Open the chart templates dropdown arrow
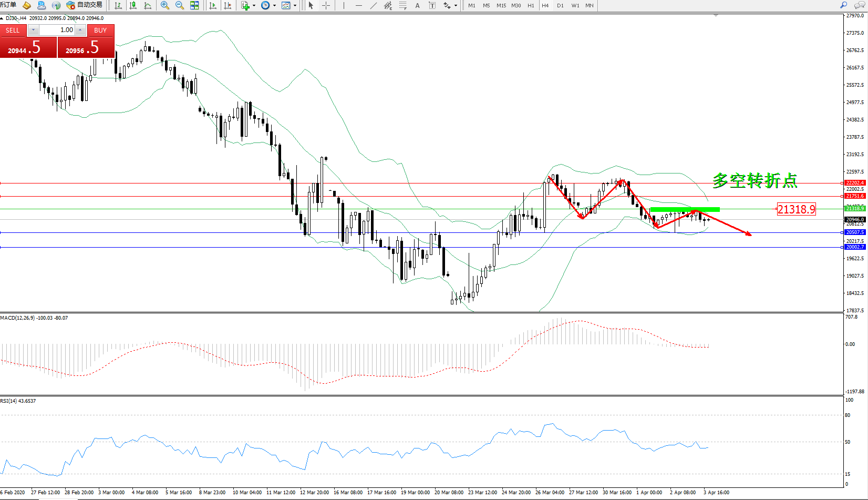Screen dimensions: 868x500 [295, 6]
